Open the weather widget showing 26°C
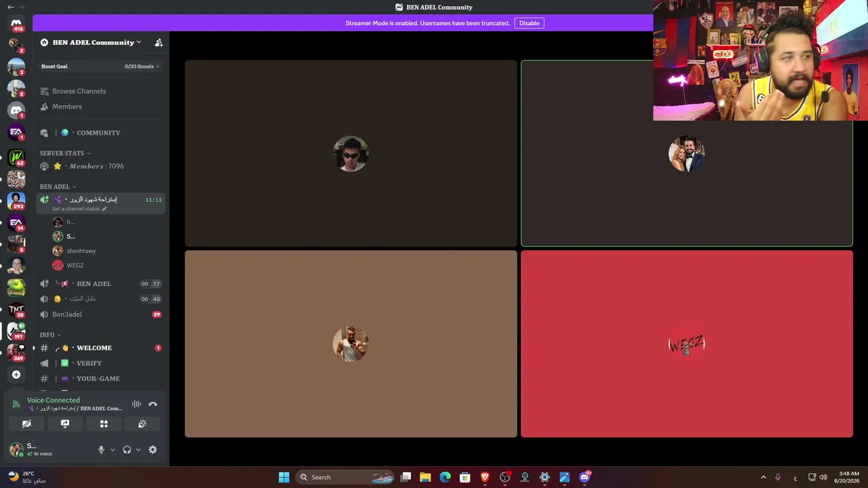Viewport: 868px width, 488px height. (26, 477)
